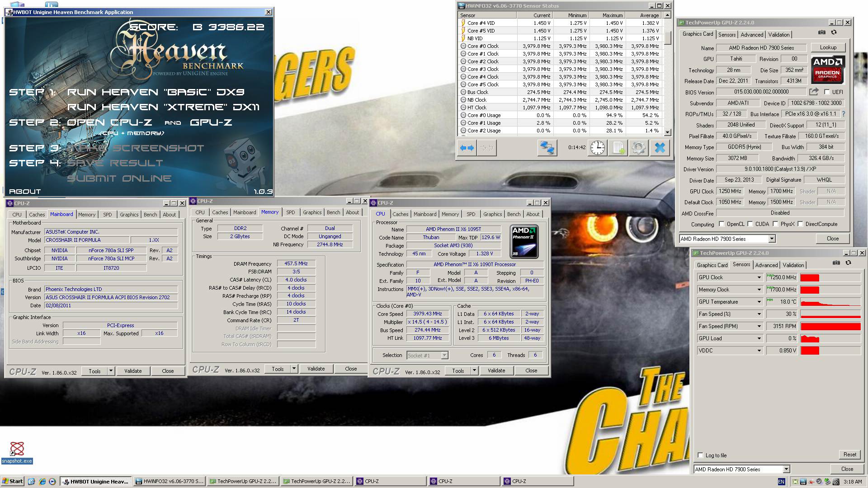Click show desktop quick launch icon
The height and width of the screenshot is (488, 868).
[x=31, y=482]
